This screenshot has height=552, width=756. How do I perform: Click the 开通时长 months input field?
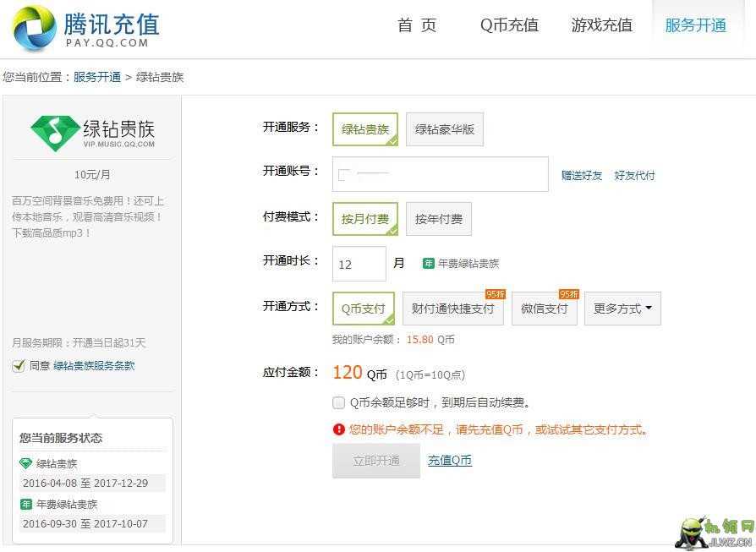359,264
